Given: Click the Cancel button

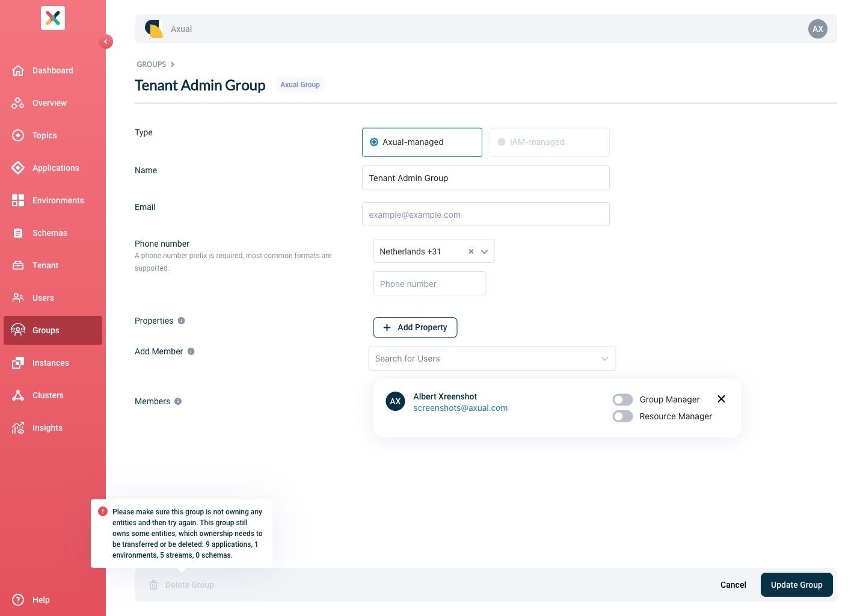Looking at the screenshot, I should [733, 585].
